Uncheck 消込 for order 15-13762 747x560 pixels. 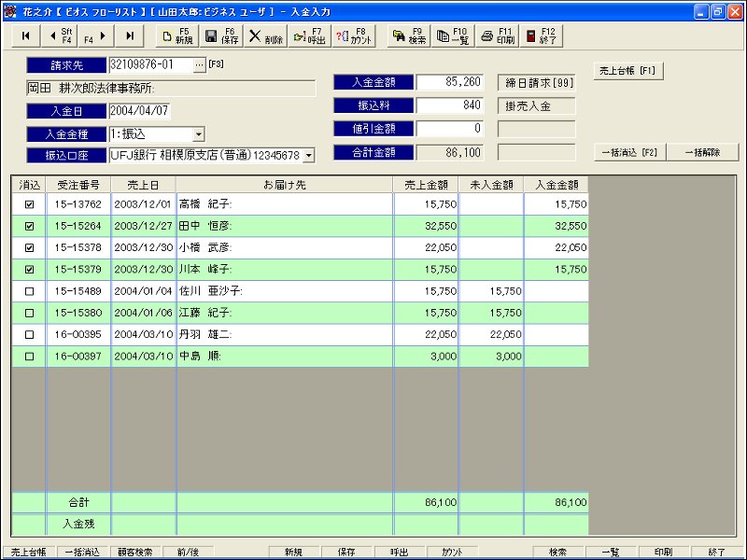click(29, 204)
